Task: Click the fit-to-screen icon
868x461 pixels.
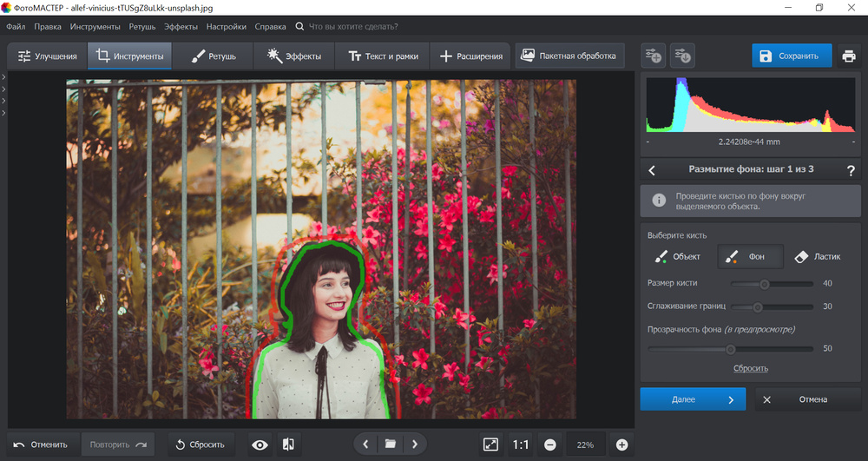Action: pos(490,445)
